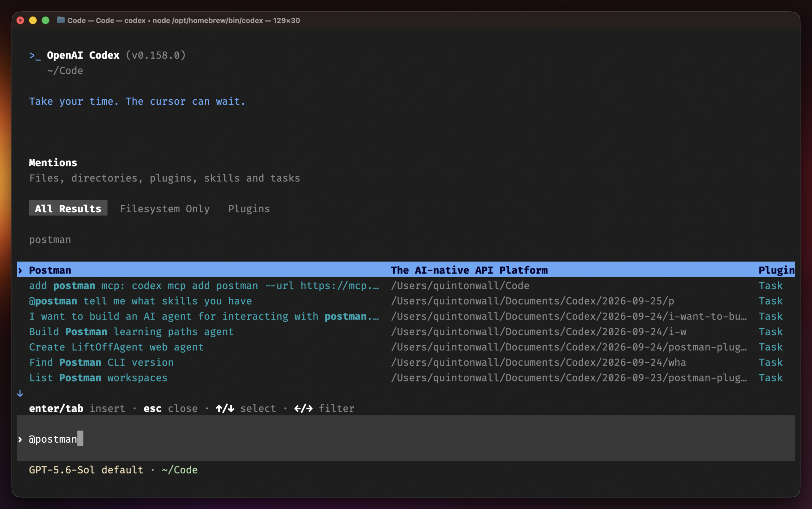Viewport: 812px width, 509px height.
Task: Select 'Create LiftOffAgent web agent' task
Action: pyautogui.click(x=406, y=347)
